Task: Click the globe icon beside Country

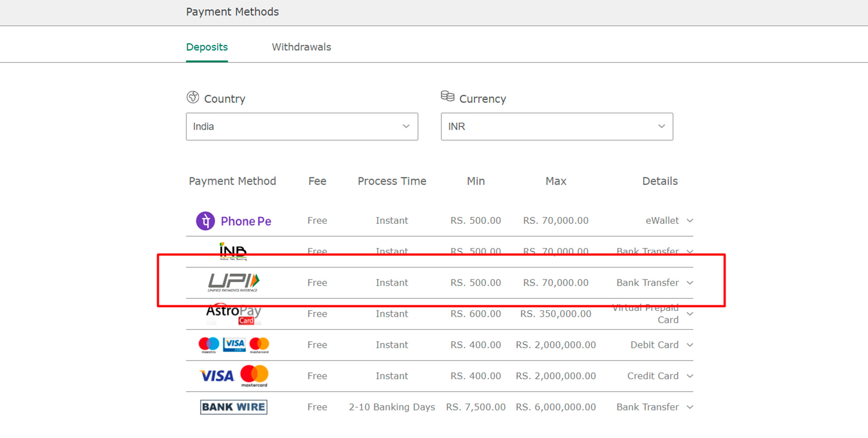Action: [x=192, y=97]
